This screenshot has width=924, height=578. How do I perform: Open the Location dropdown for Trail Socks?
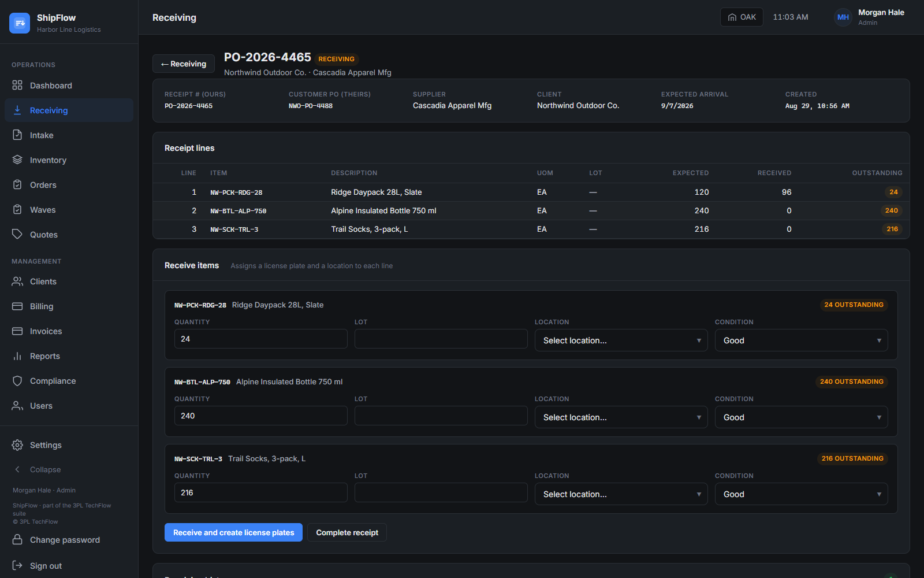[x=621, y=494]
